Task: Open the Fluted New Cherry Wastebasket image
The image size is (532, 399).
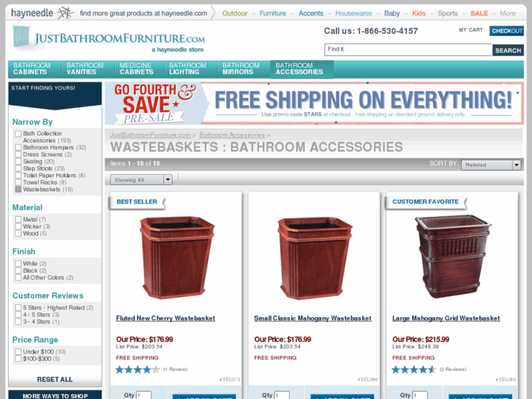Action: 176,258
